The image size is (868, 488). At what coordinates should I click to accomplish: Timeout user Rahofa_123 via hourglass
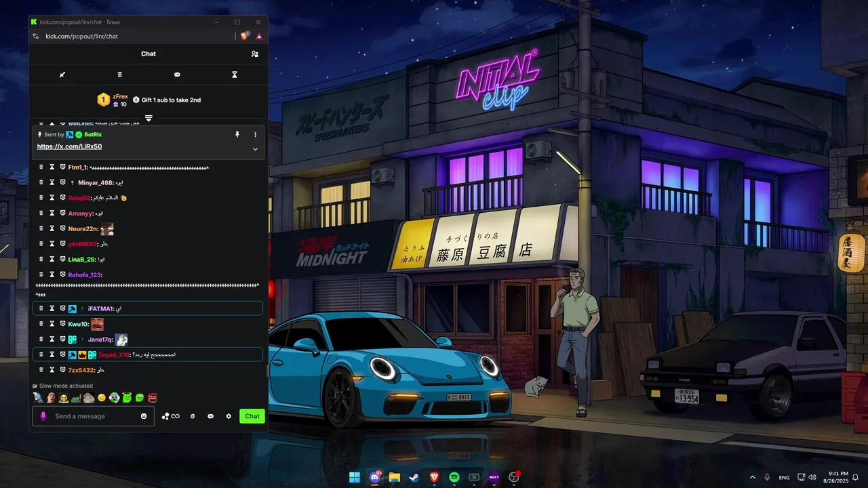tap(52, 274)
